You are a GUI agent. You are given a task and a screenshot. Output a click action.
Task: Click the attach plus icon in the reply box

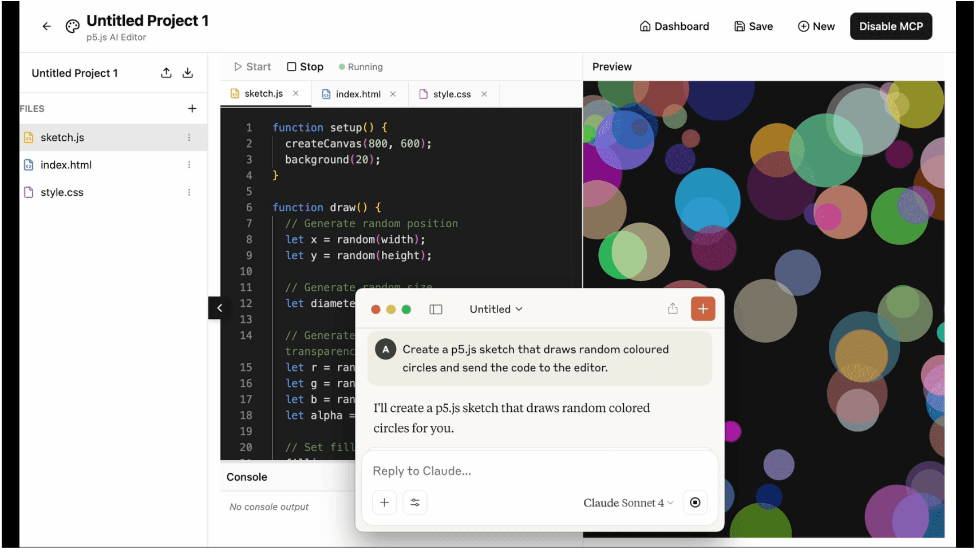384,502
